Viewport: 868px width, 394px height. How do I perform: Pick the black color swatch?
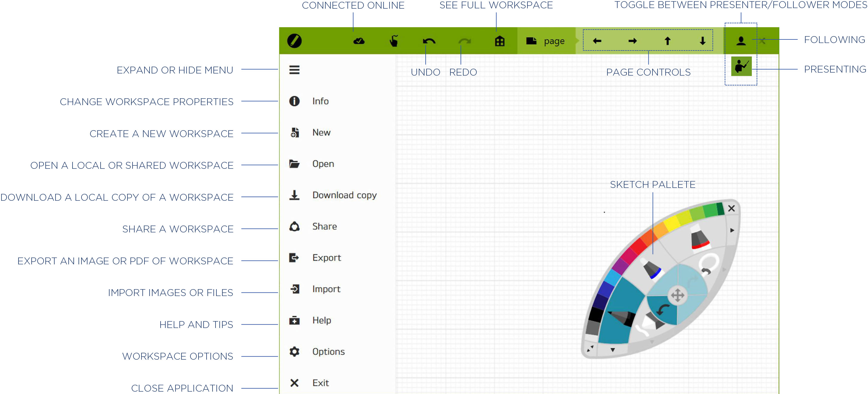coord(595,315)
